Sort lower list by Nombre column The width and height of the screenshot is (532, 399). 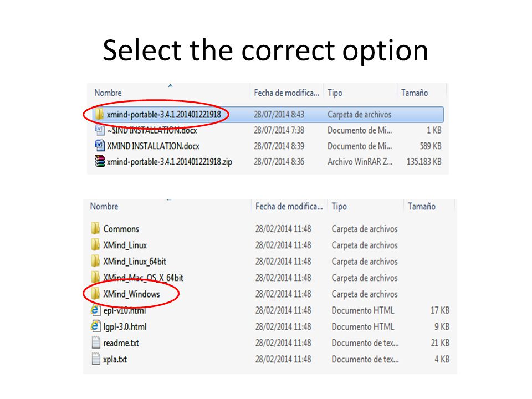point(104,206)
